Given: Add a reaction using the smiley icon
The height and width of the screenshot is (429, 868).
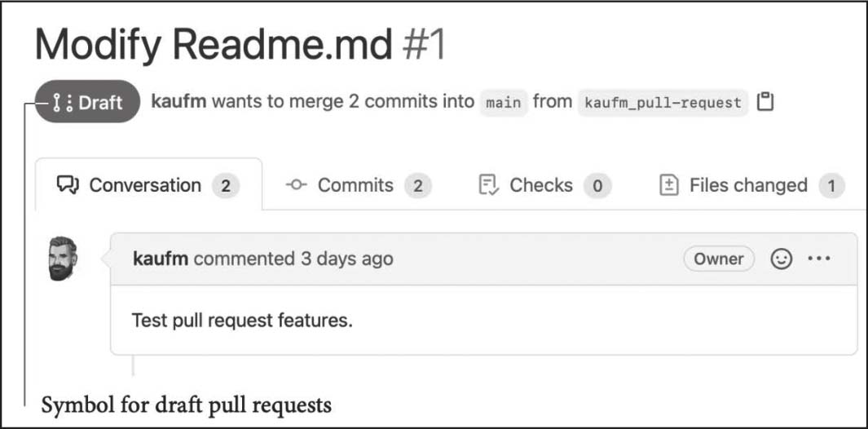Looking at the screenshot, I should pyautogui.click(x=781, y=259).
